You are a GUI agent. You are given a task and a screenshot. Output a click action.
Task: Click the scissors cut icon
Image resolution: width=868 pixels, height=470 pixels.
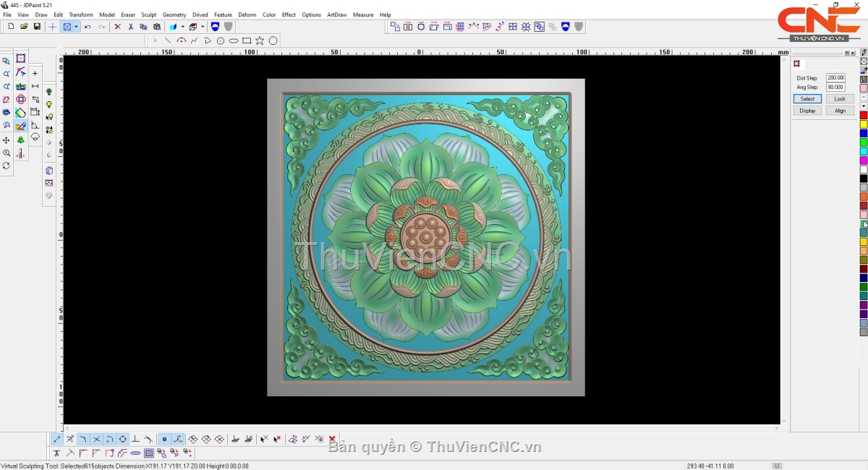(x=130, y=27)
